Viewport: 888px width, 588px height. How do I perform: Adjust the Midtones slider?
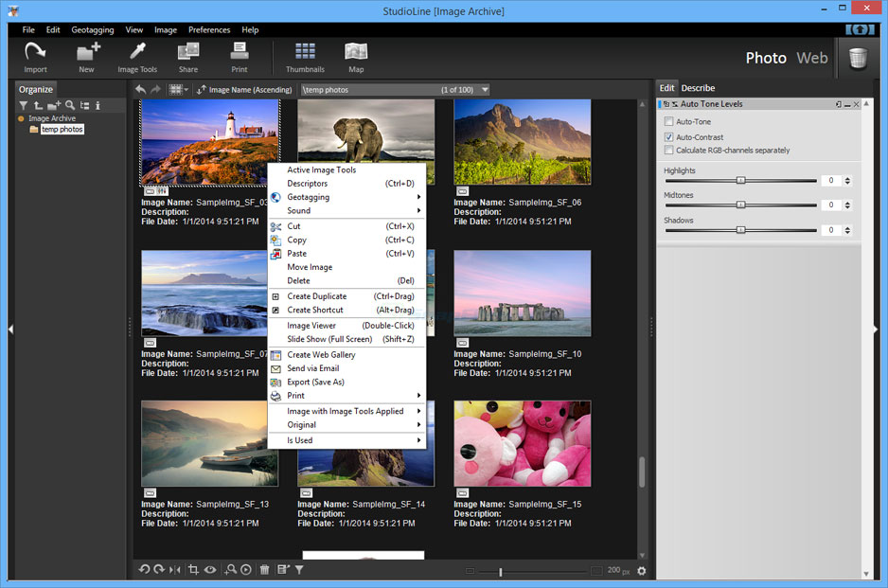(741, 205)
